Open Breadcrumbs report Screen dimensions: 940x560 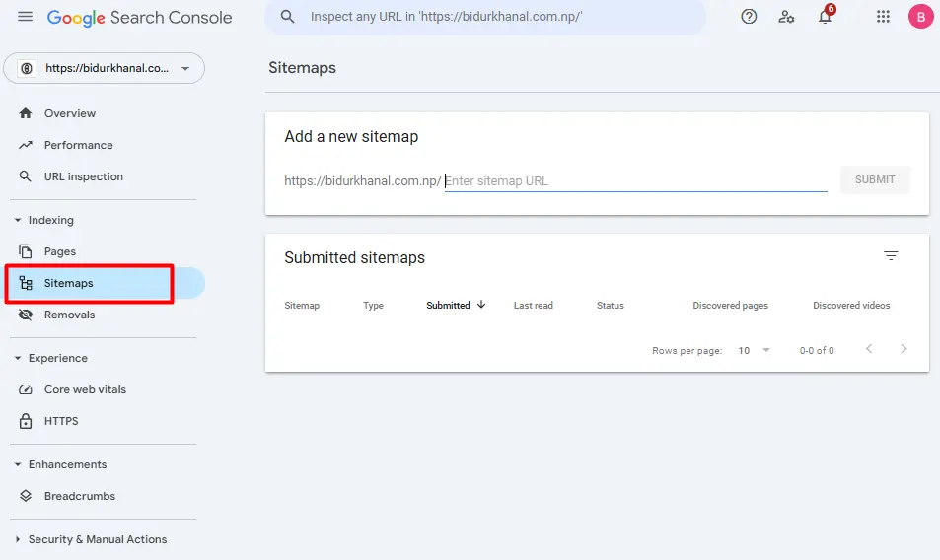coord(80,496)
